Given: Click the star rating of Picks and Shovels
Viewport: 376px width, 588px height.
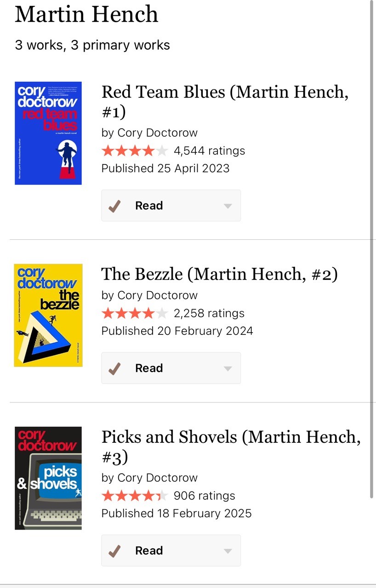Looking at the screenshot, I should pyautogui.click(x=135, y=496).
